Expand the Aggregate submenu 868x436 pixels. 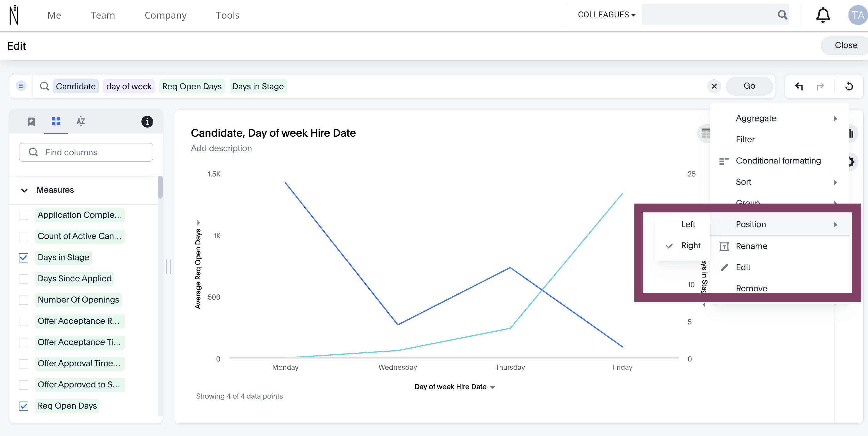(x=780, y=118)
